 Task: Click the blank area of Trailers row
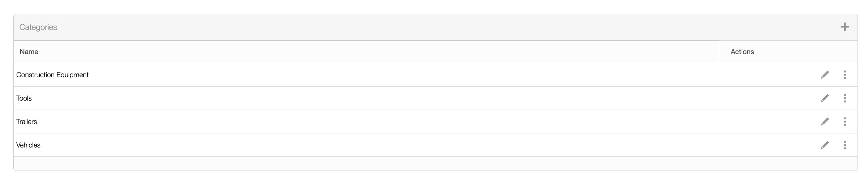[397, 122]
